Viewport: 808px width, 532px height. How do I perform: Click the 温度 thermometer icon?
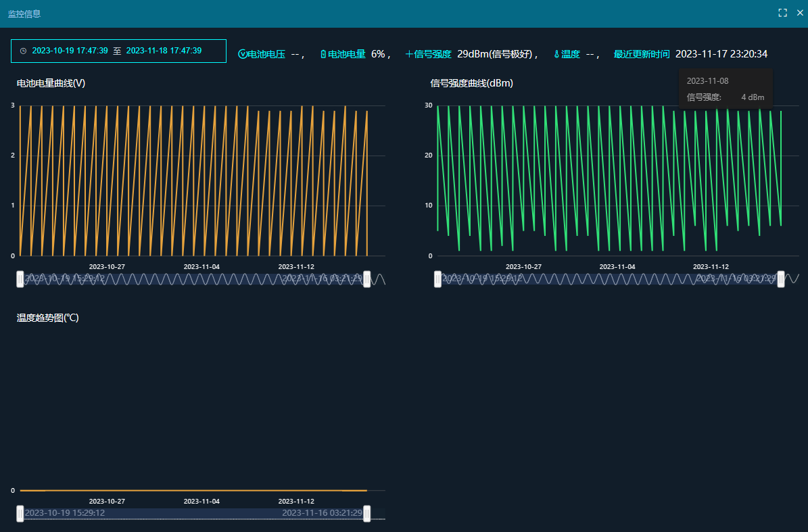[x=556, y=54]
